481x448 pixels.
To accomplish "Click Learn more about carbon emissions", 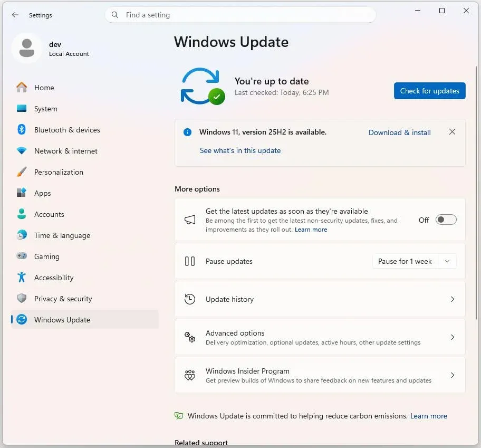I will 429,416.
